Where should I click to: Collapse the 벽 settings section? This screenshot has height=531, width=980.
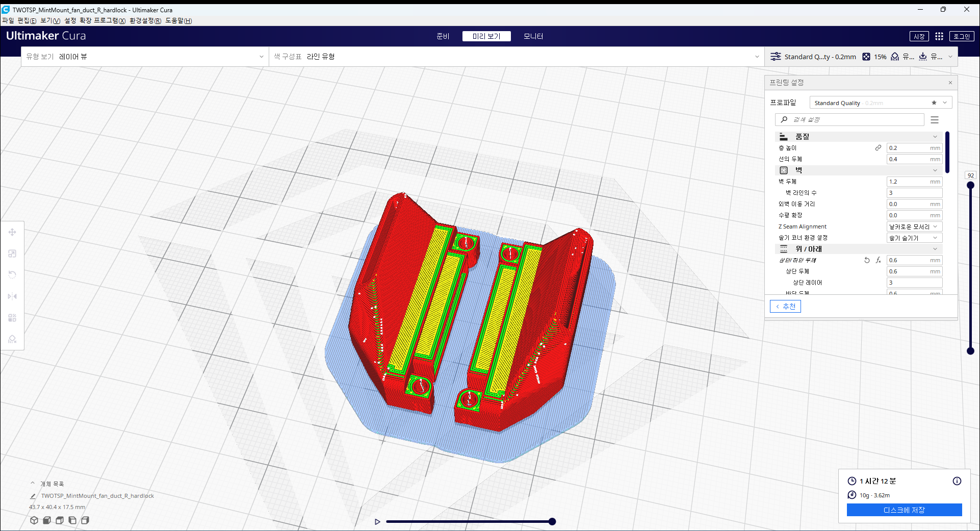[935, 170]
